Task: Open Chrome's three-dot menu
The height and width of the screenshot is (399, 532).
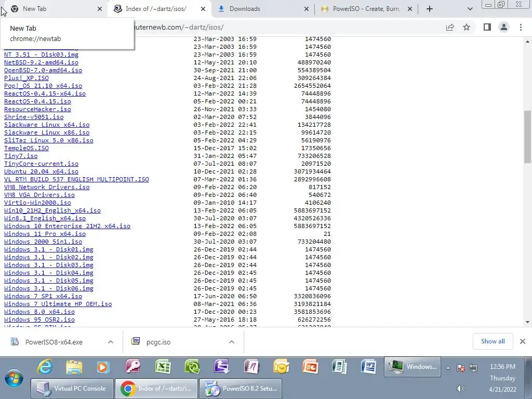Action: 521,27
